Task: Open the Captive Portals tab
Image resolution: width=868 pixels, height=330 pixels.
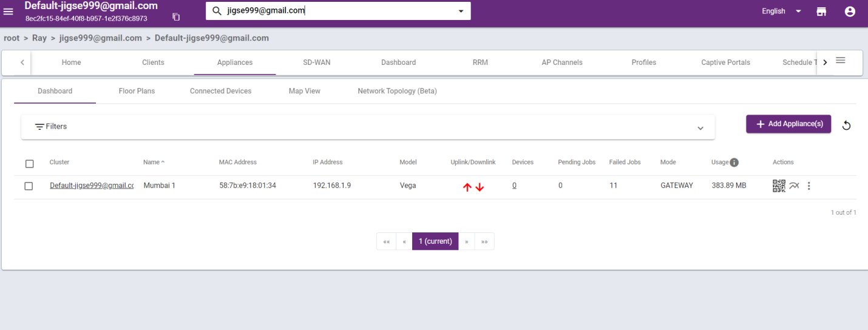Action: coord(725,62)
